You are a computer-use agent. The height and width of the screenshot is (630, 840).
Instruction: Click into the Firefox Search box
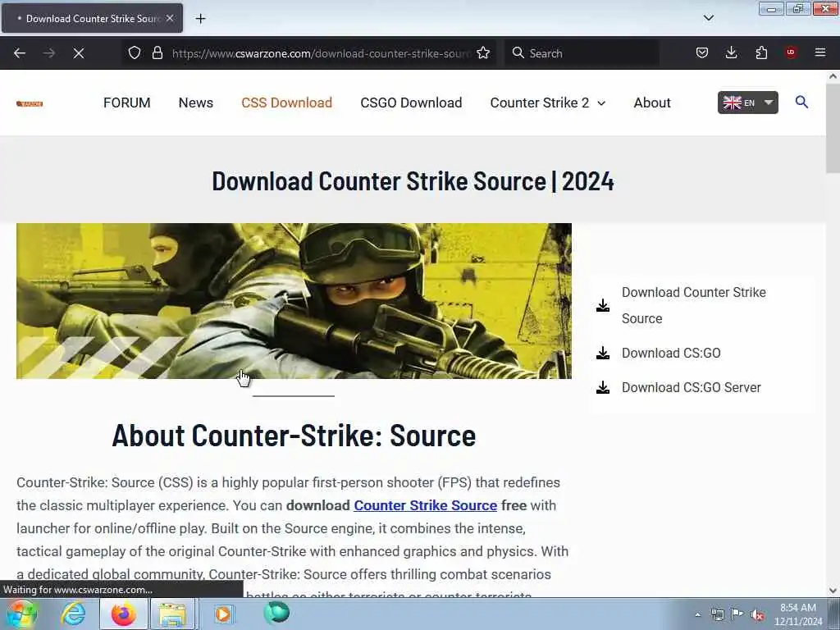click(x=582, y=53)
